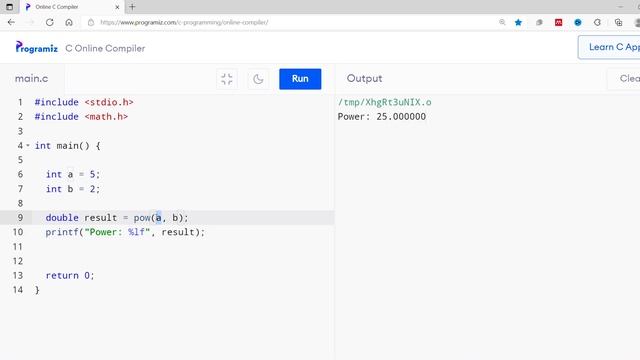Focus the browser address bar
Viewport: 640px width, 360px height.
coord(286,22)
